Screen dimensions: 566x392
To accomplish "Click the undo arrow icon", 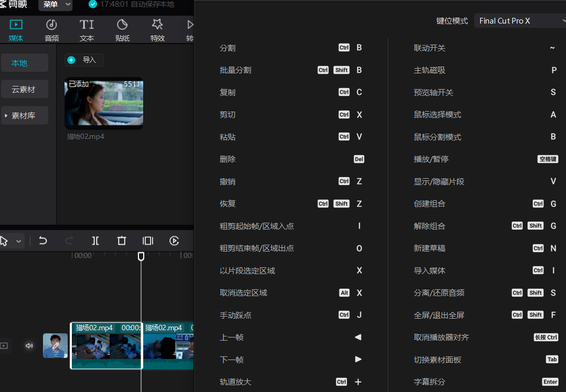I will pyautogui.click(x=42, y=241).
